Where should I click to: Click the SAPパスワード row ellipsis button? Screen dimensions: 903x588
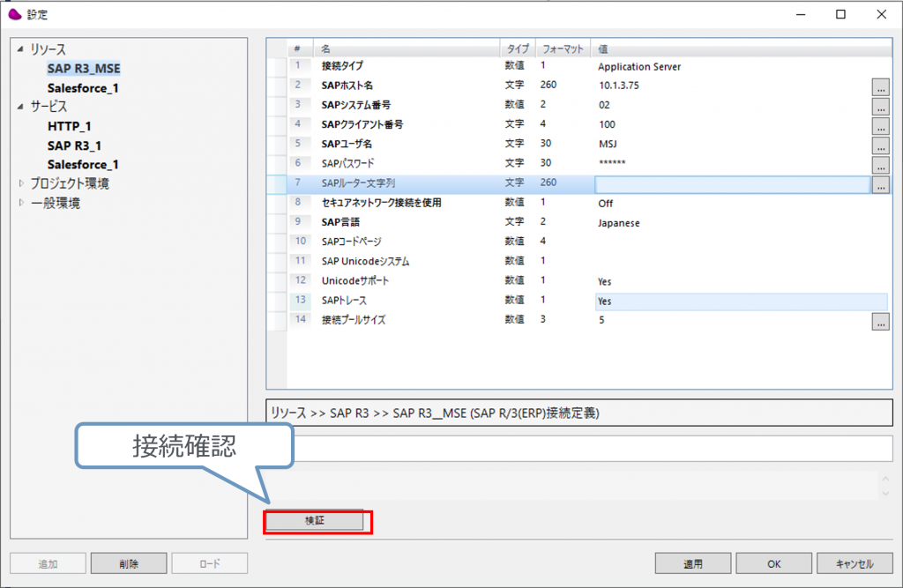[x=880, y=165]
